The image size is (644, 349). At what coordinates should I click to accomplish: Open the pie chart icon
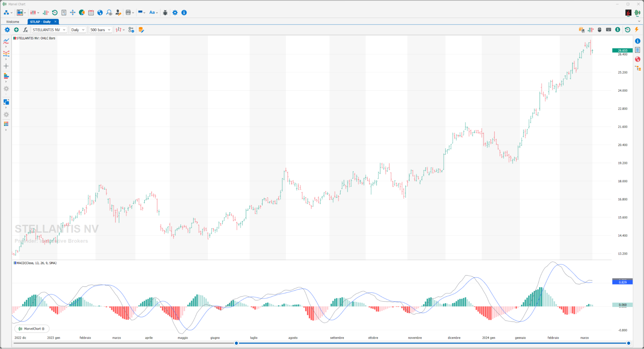82,13
